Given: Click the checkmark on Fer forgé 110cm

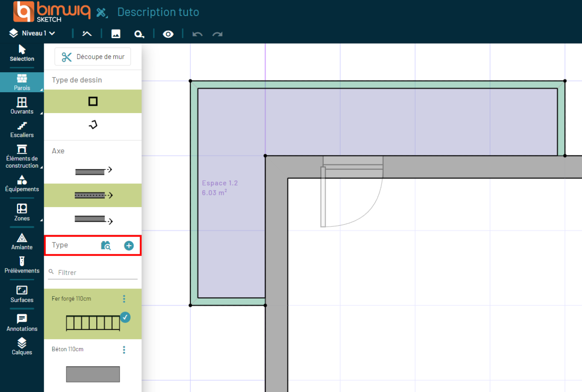Looking at the screenshot, I should pyautogui.click(x=125, y=318).
